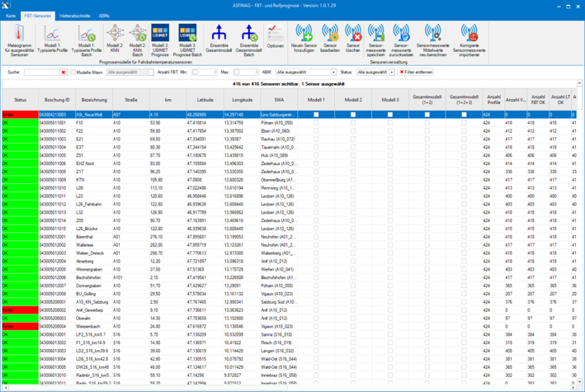585x392 pixels.
Task: Click Sensormesswerte zurücksetzen
Action: click(x=401, y=40)
